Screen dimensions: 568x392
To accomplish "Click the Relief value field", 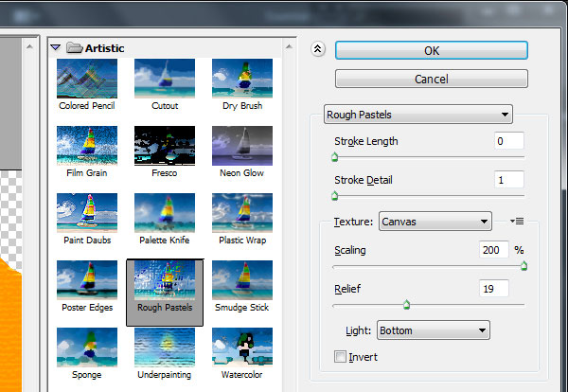I will pyautogui.click(x=493, y=289).
